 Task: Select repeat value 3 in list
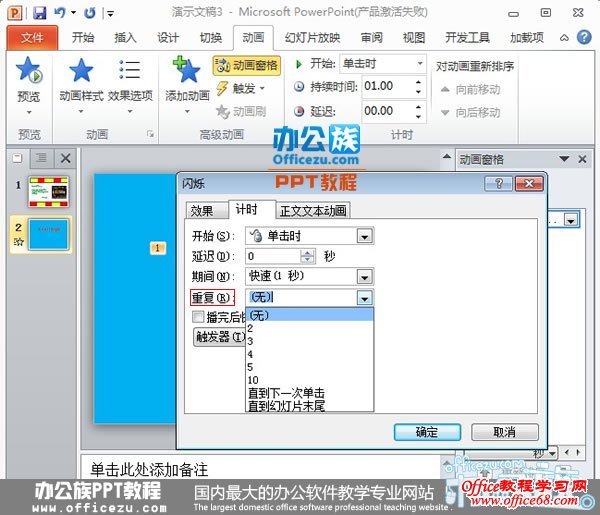(309, 341)
